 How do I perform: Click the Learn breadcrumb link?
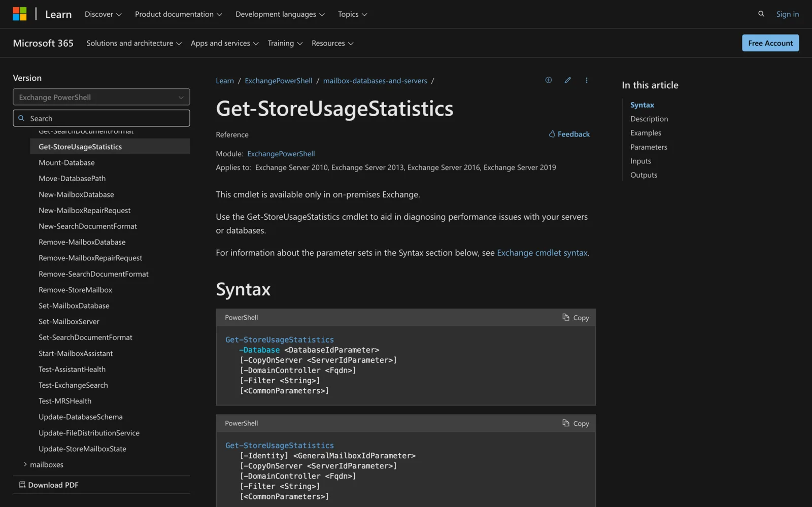point(225,81)
